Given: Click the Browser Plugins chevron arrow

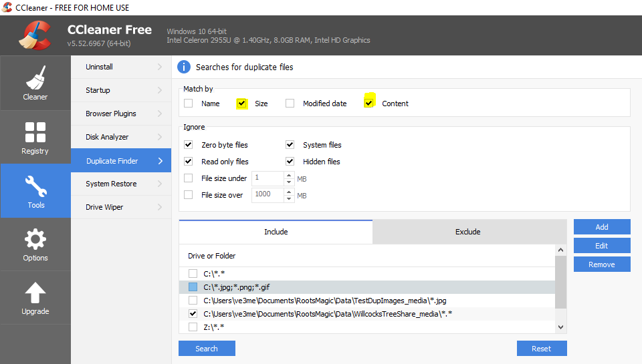Looking at the screenshot, I should [160, 114].
